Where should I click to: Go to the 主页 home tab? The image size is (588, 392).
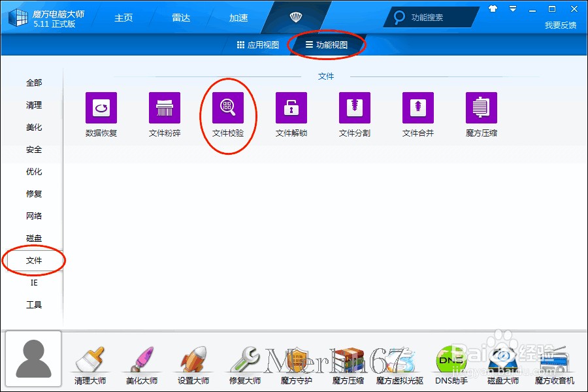point(123,18)
